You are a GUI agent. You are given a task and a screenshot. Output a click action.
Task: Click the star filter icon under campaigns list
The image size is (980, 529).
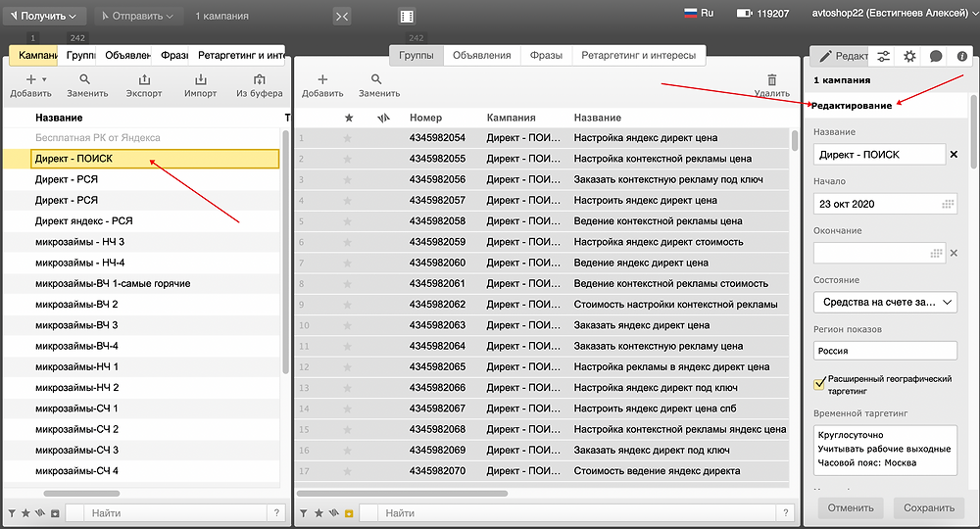click(x=25, y=512)
